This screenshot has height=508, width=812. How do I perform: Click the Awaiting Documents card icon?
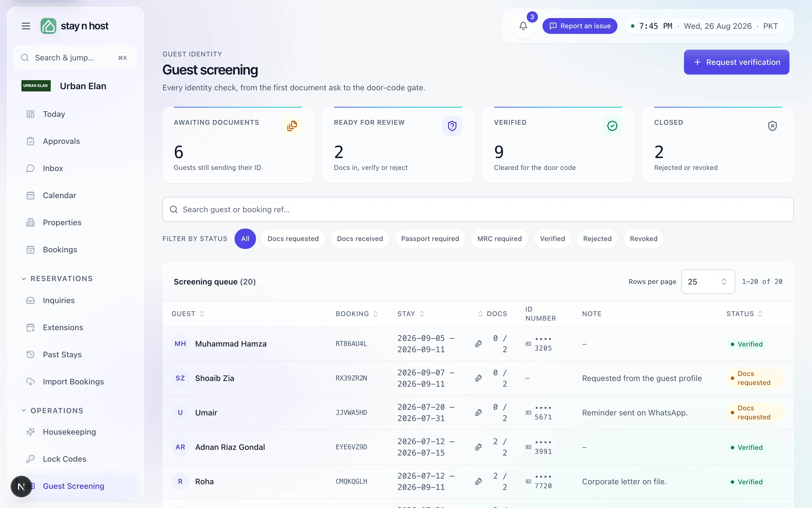tap(292, 126)
